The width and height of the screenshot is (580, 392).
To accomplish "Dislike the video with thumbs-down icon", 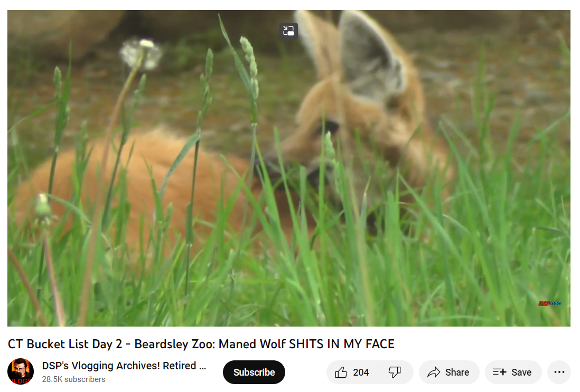I will click(x=395, y=372).
